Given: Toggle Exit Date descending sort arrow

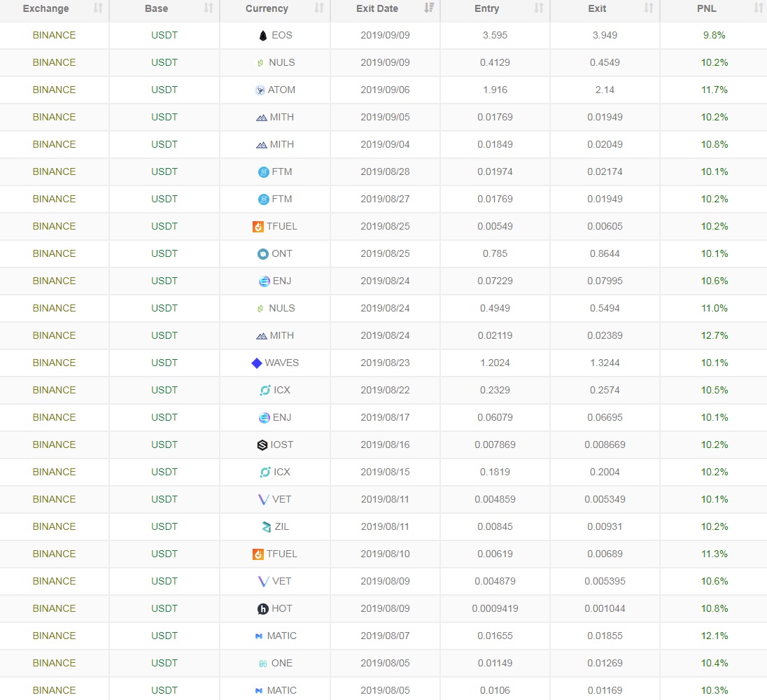Looking at the screenshot, I should click(x=429, y=8).
